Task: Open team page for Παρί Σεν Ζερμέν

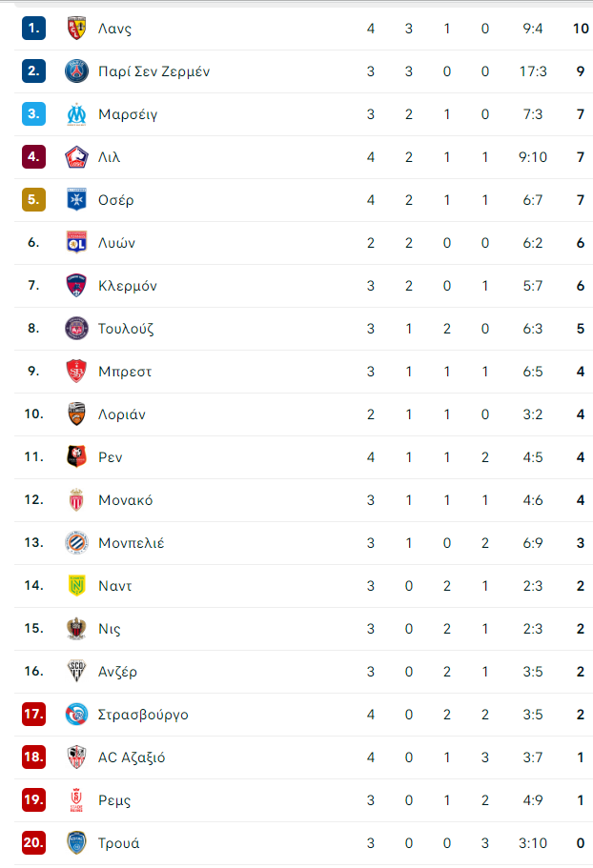Action: [153, 72]
